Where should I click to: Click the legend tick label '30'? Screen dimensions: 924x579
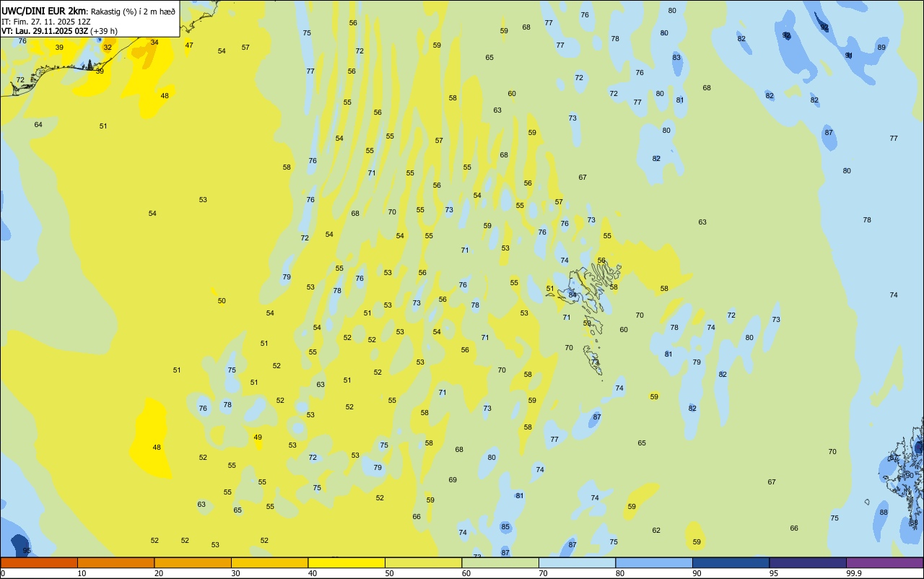235,573
